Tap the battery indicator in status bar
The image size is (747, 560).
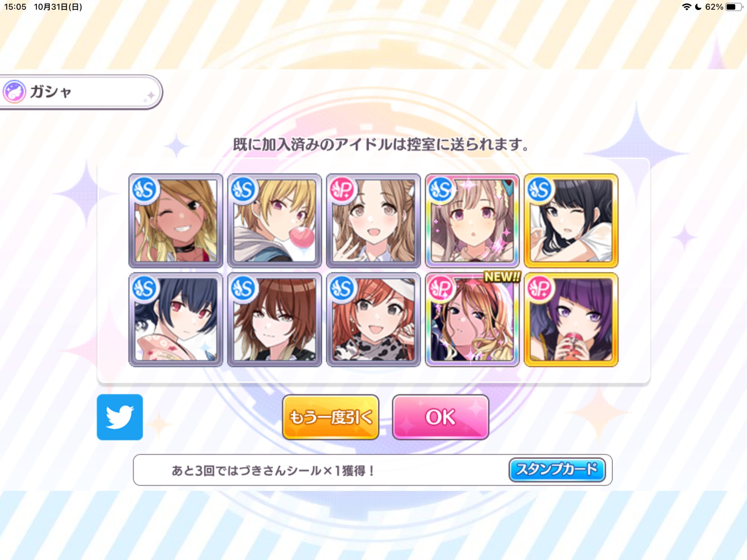point(734,7)
